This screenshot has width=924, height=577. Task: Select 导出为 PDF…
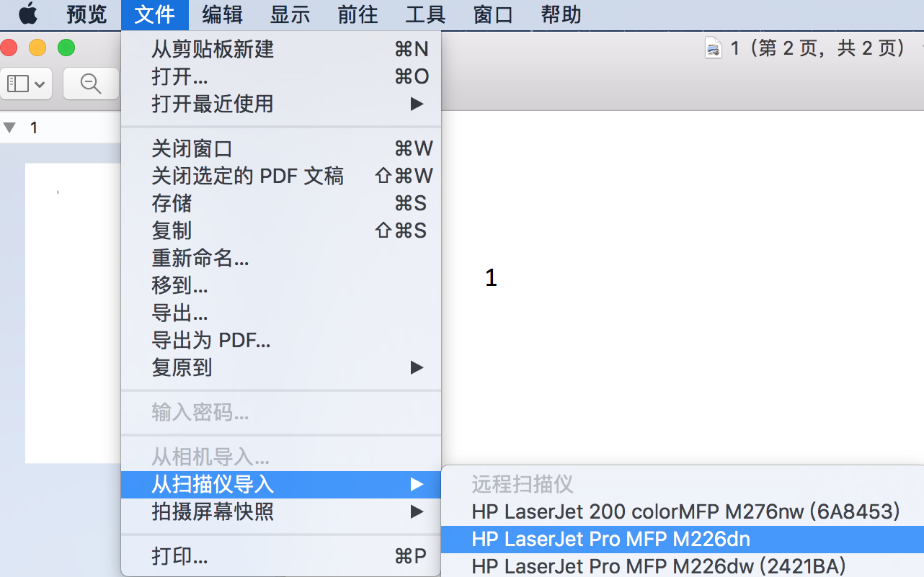(281, 340)
